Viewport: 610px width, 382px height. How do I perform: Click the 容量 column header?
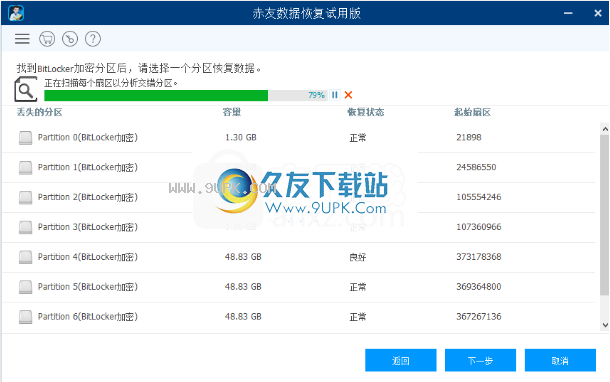(x=232, y=112)
